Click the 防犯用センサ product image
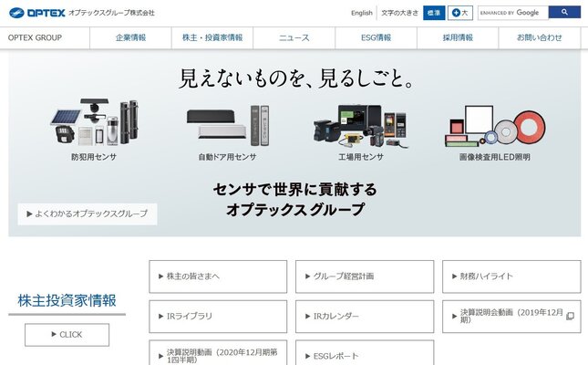 95,121
